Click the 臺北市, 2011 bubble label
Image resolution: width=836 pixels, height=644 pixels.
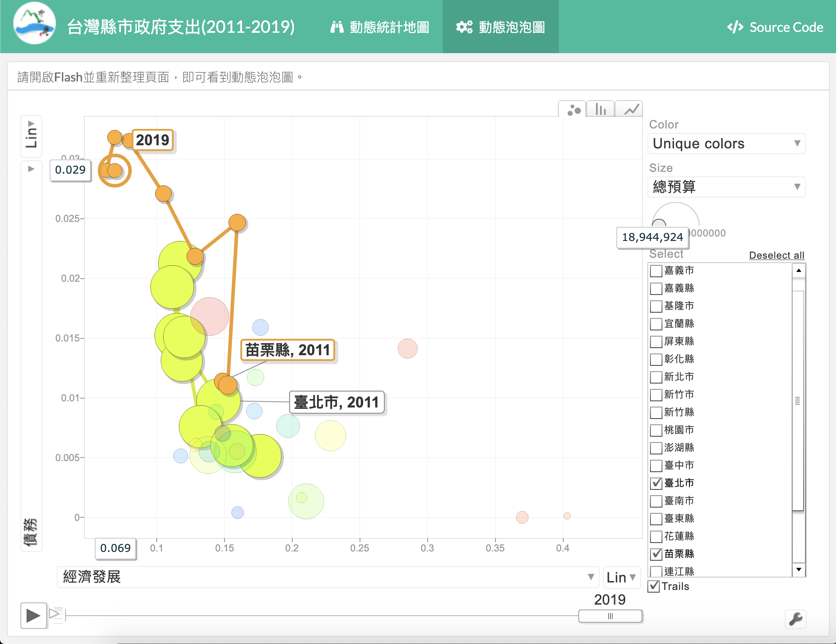point(337,402)
